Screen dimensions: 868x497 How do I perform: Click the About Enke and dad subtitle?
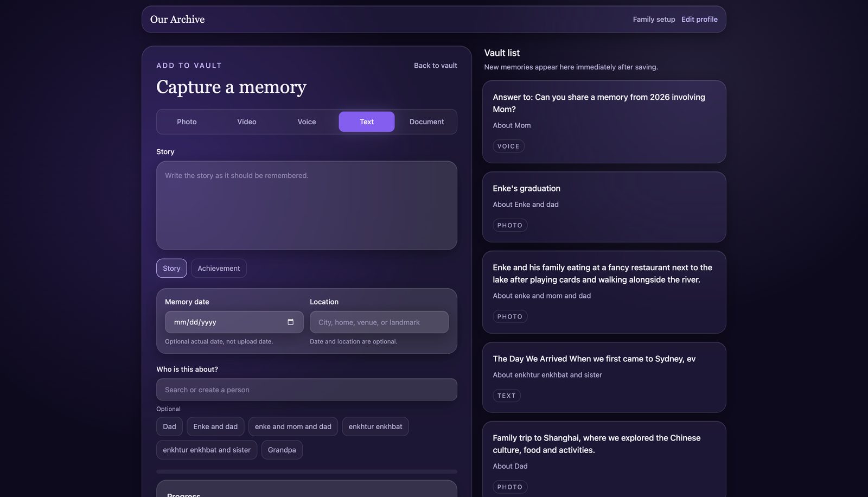526,205
